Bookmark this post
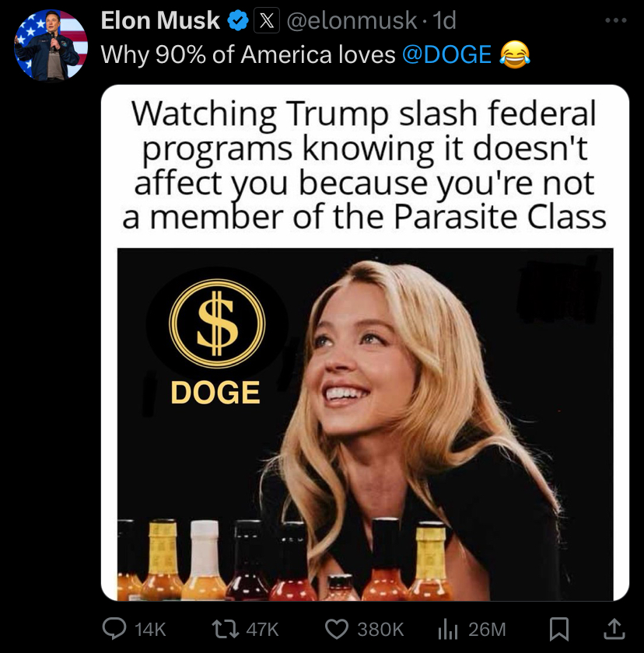This screenshot has width=644, height=653. coord(559,629)
